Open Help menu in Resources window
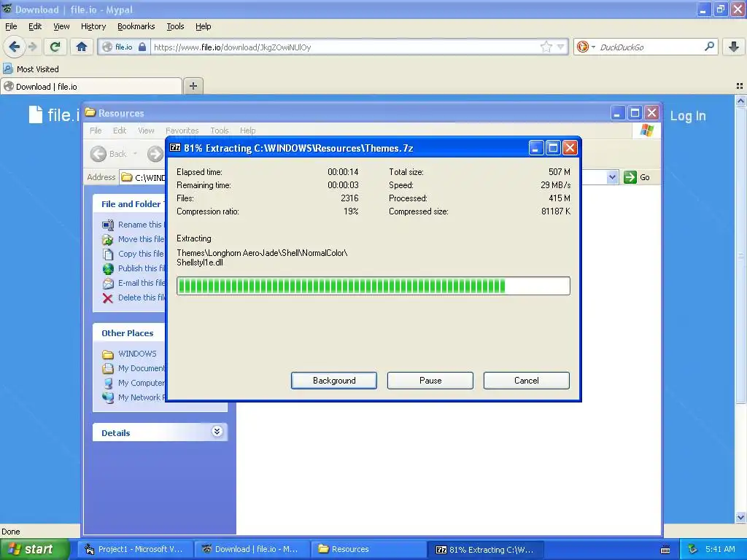This screenshot has width=747, height=560. pos(247,131)
